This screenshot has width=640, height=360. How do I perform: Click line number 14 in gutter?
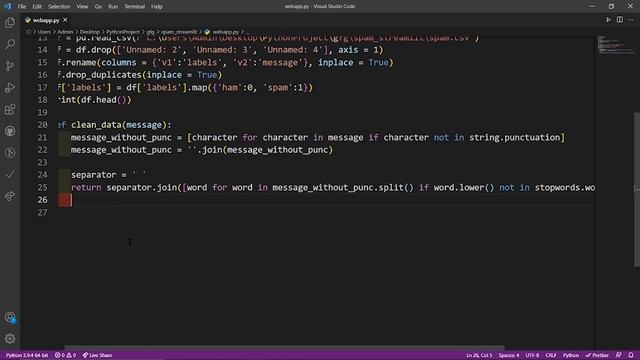click(x=42, y=50)
